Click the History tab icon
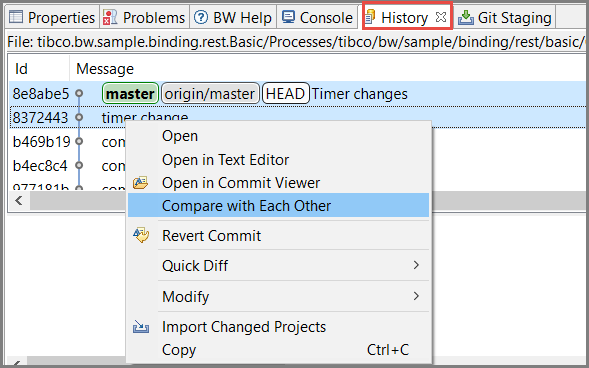The width and height of the screenshot is (589, 368). coord(370,17)
